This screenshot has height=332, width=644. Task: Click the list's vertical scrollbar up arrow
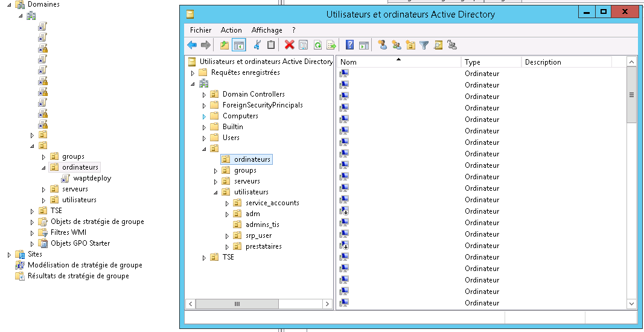[632, 62]
